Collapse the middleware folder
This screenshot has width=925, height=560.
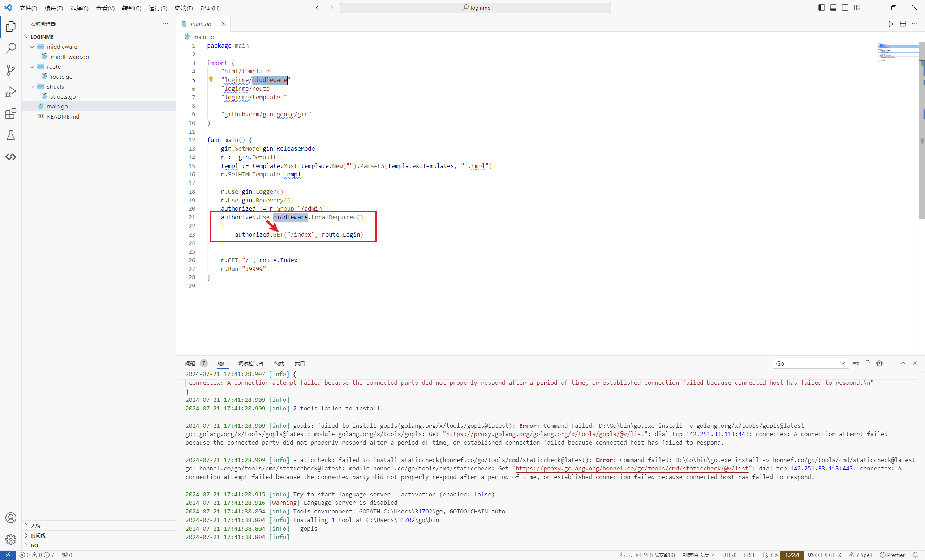pos(32,47)
